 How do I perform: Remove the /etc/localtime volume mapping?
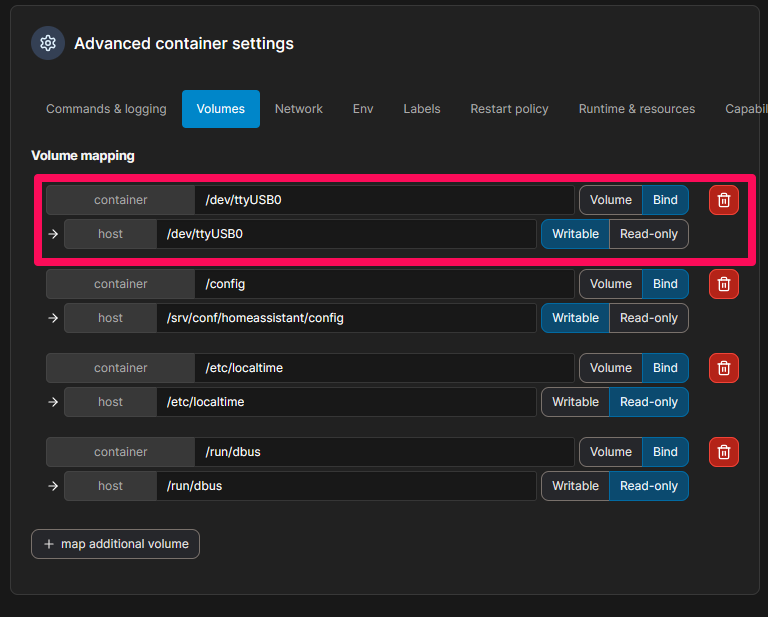724,368
